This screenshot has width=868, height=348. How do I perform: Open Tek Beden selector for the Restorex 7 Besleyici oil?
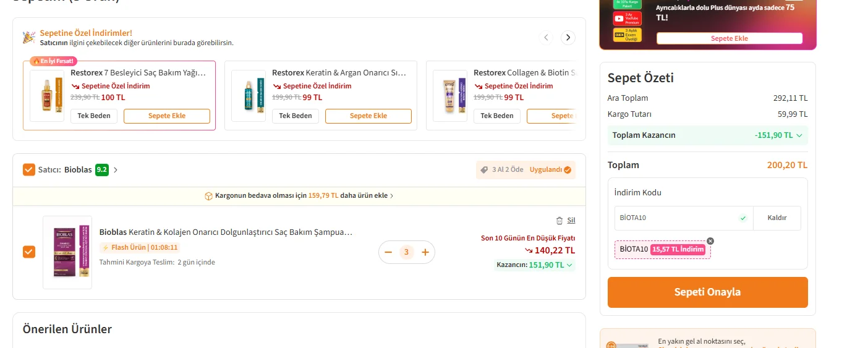(93, 116)
